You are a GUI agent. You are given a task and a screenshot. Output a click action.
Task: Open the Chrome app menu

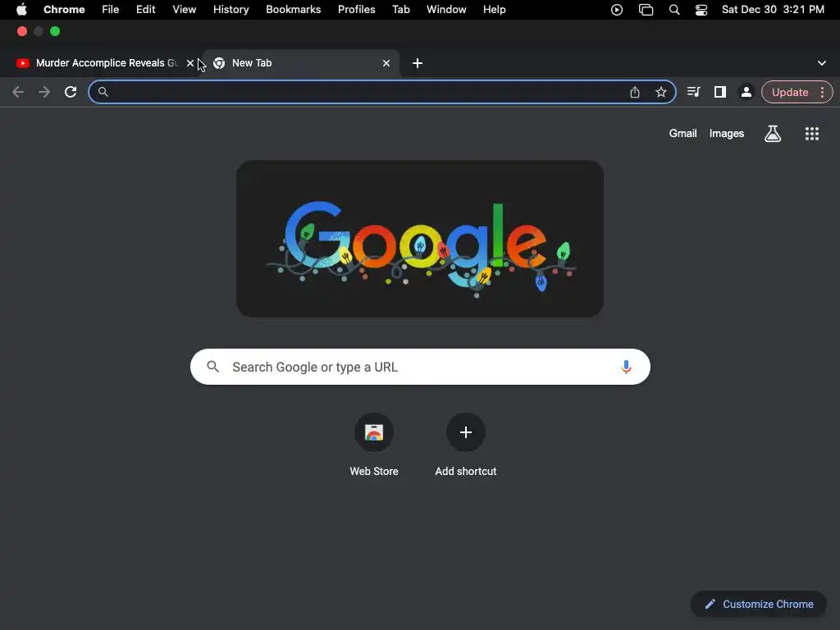point(64,10)
